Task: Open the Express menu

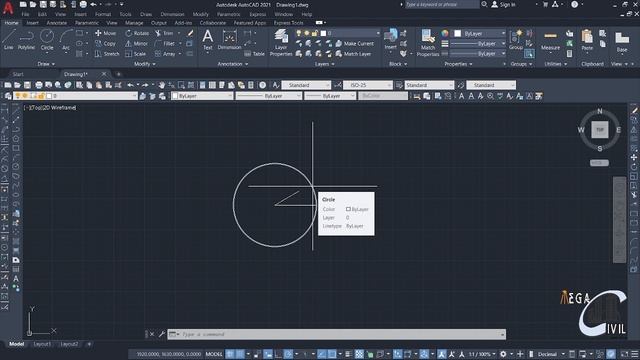Action: (x=258, y=14)
